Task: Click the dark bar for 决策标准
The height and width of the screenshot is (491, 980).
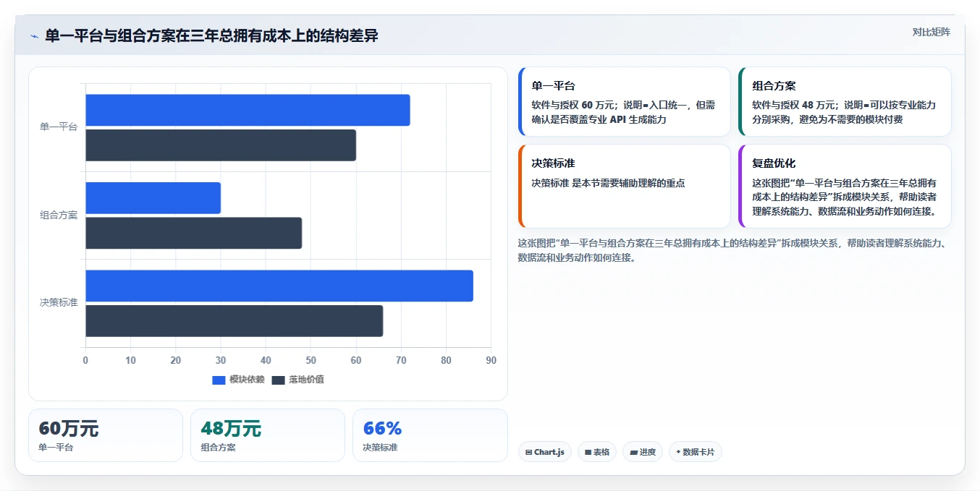Action: pos(234,321)
